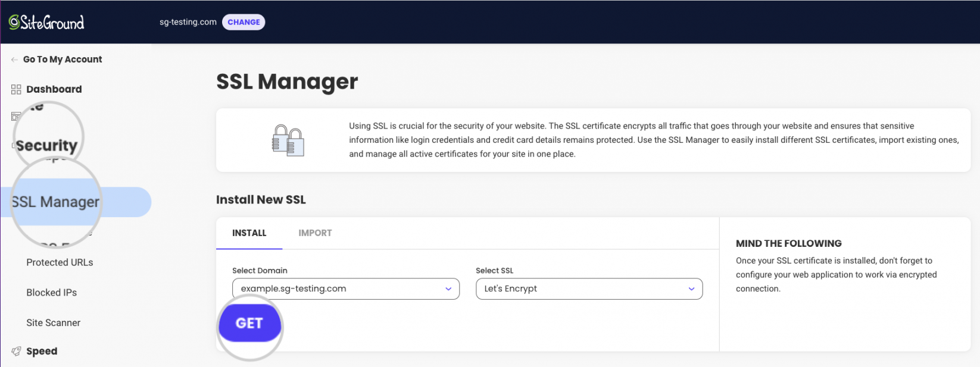Switch to the INSTALL tab
This screenshot has height=367, width=980.
(249, 233)
